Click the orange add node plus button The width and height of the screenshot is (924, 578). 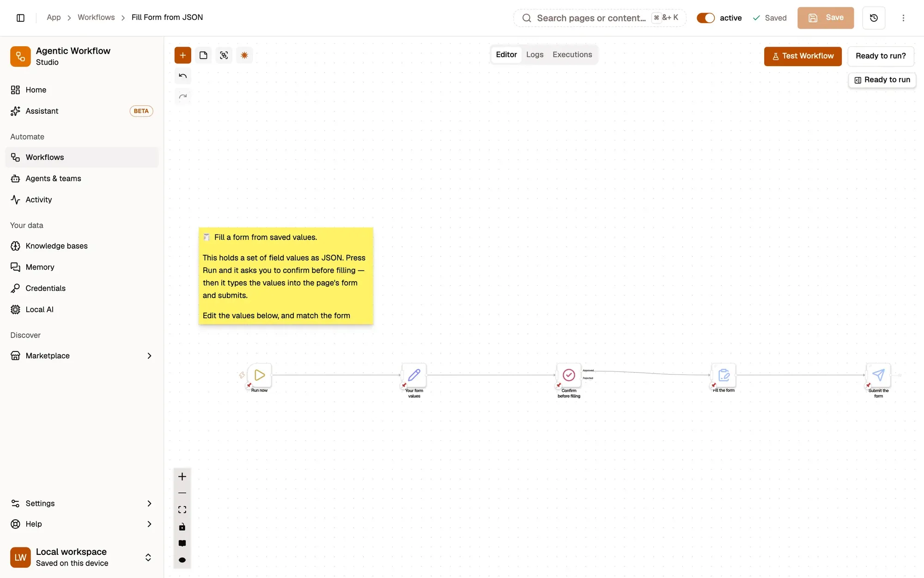click(182, 55)
